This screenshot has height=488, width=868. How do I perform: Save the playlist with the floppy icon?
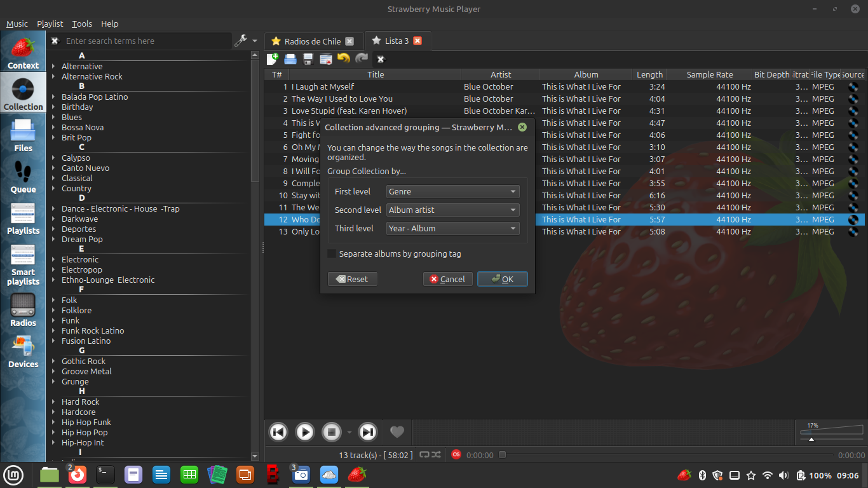coord(308,59)
